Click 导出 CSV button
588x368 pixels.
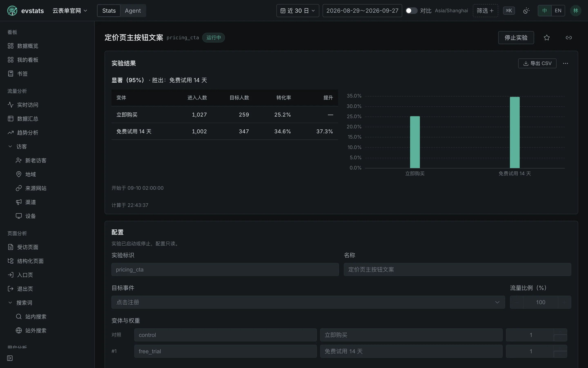[x=537, y=63]
